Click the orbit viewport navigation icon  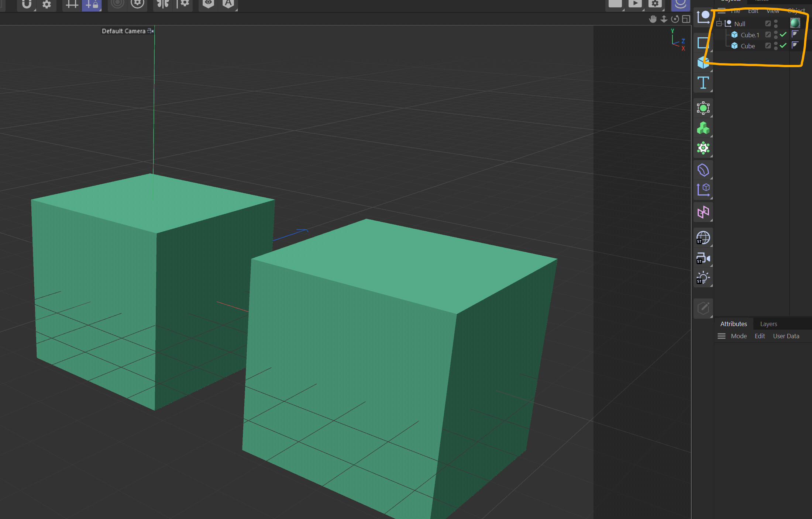[x=675, y=19]
